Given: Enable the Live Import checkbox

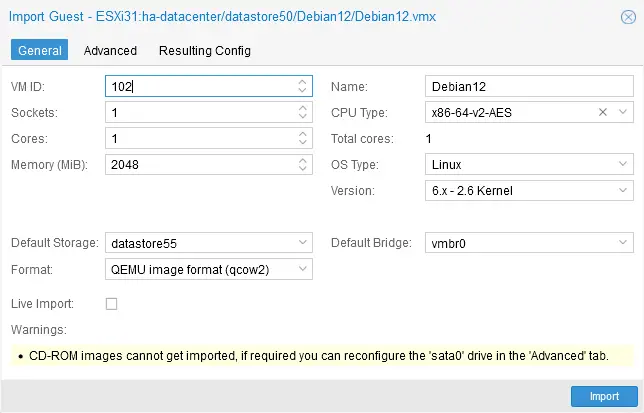Looking at the screenshot, I should pos(111,304).
